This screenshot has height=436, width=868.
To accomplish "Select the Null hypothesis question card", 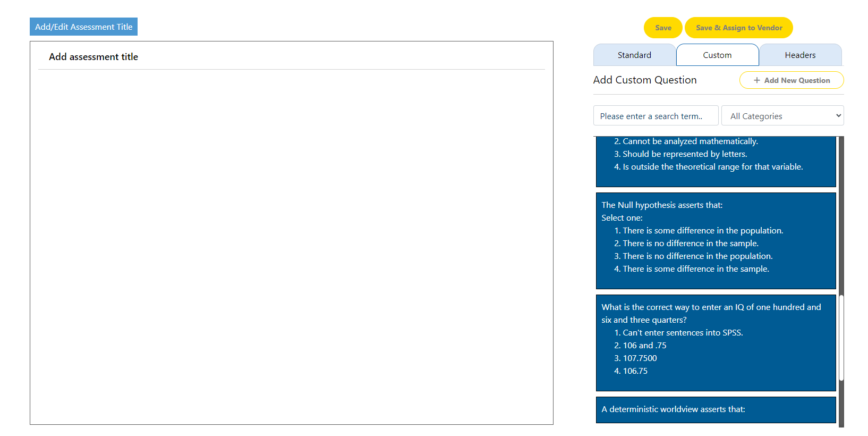I will [x=716, y=241].
